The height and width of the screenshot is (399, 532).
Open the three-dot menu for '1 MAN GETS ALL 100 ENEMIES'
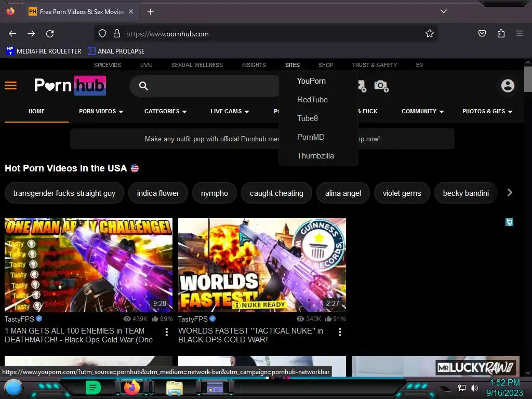(167, 332)
